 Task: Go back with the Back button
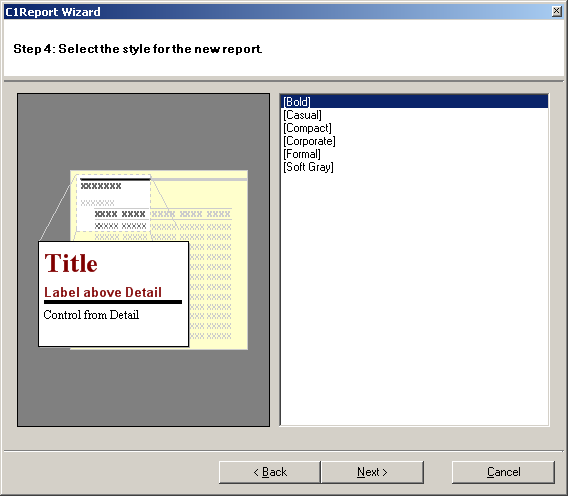[270, 472]
